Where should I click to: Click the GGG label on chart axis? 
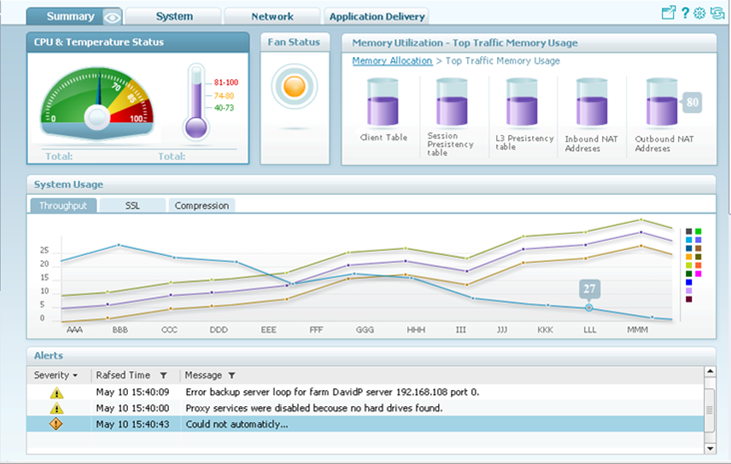pos(365,330)
